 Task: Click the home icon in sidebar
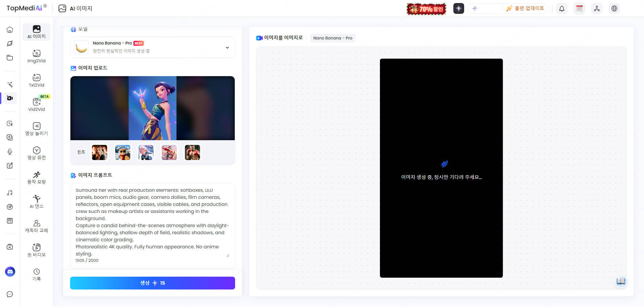click(x=10, y=30)
